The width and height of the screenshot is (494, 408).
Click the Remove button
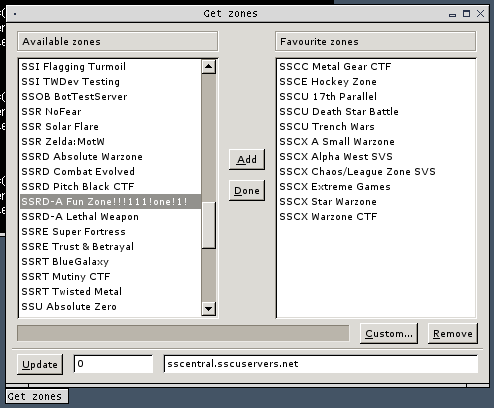point(453,333)
